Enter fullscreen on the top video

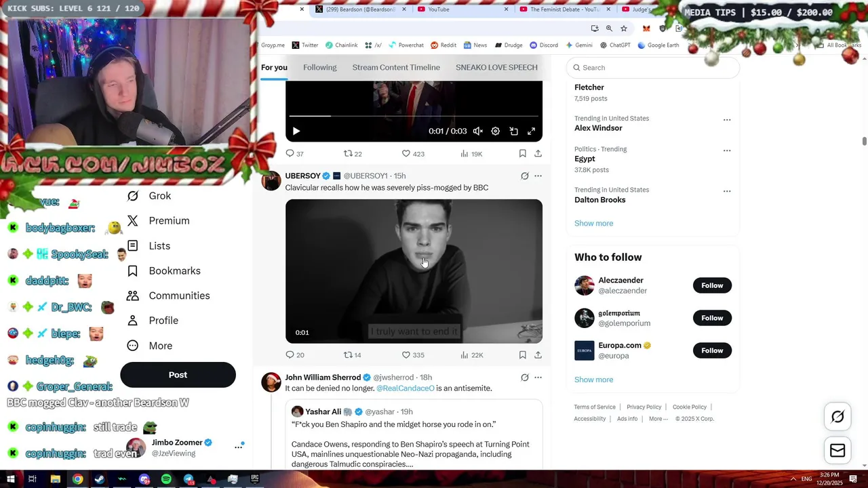click(531, 131)
